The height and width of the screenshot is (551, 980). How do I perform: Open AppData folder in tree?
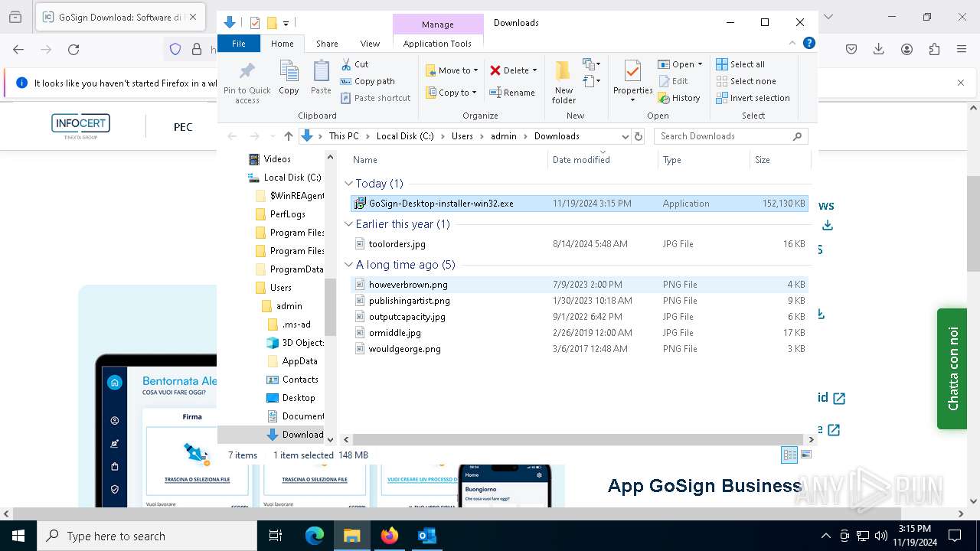299,361
